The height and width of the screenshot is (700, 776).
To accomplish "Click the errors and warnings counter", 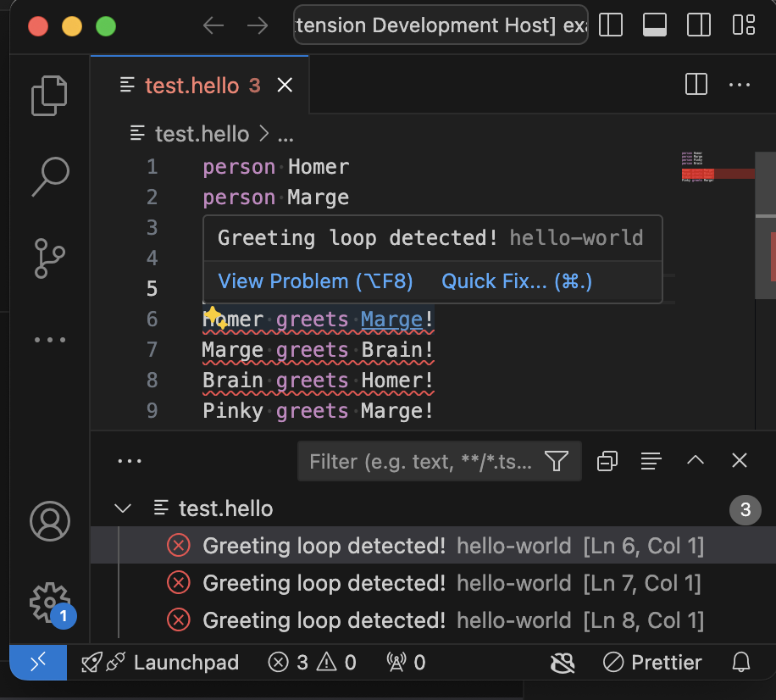I will point(311,662).
